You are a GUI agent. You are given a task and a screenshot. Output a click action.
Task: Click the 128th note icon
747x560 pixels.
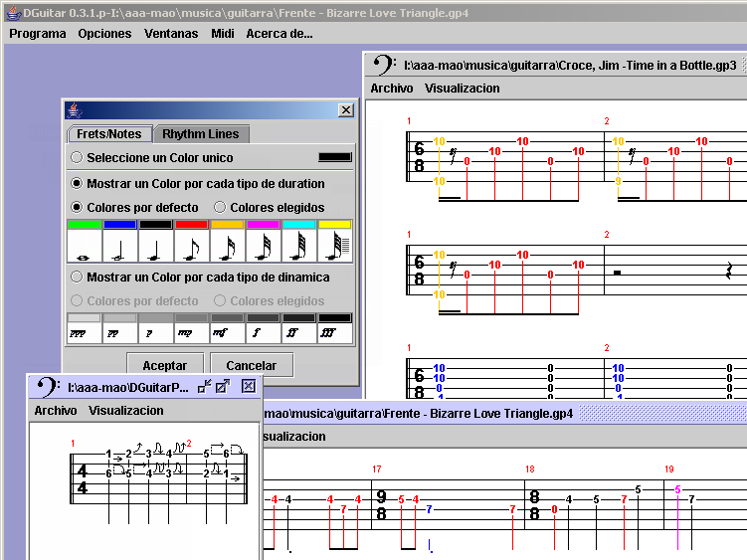click(x=334, y=246)
